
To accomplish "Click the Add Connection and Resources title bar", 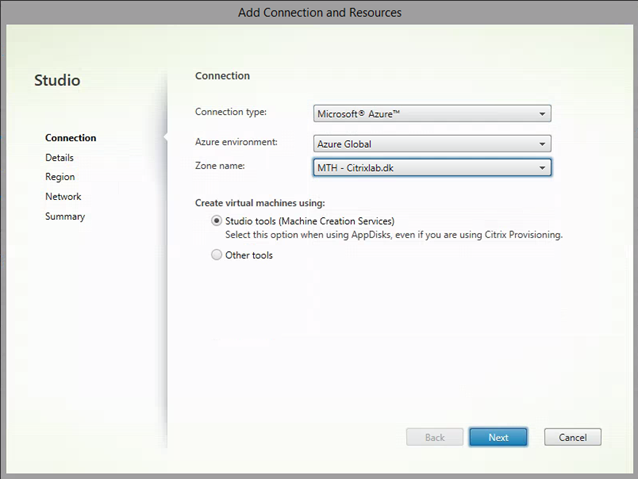I will [319, 13].
